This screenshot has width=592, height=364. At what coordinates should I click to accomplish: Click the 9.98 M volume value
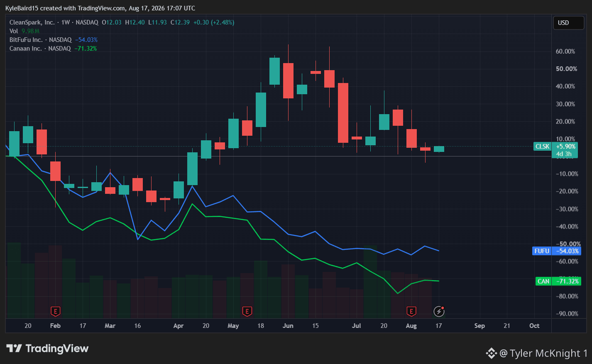(x=31, y=31)
